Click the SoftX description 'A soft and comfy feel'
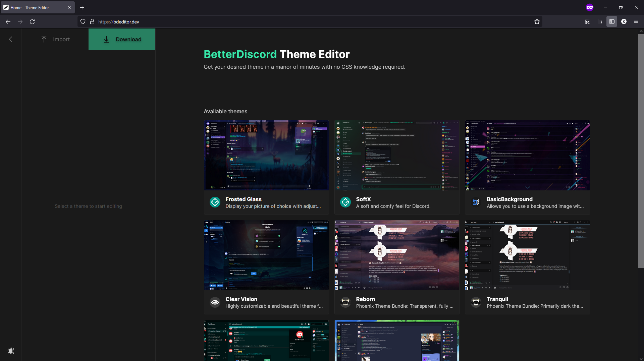The image size is (644, 361). click(393, 206)
